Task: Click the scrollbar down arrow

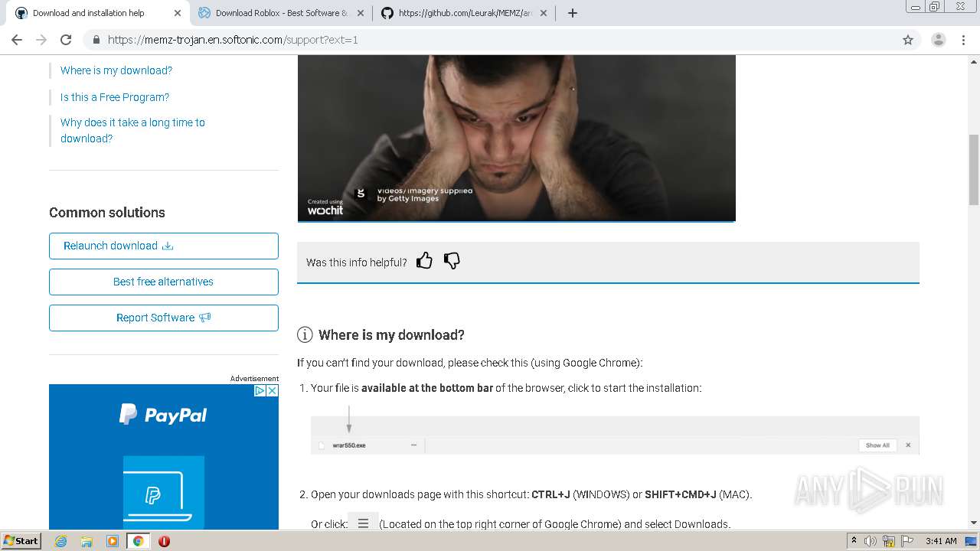Action: click(974, 523)
